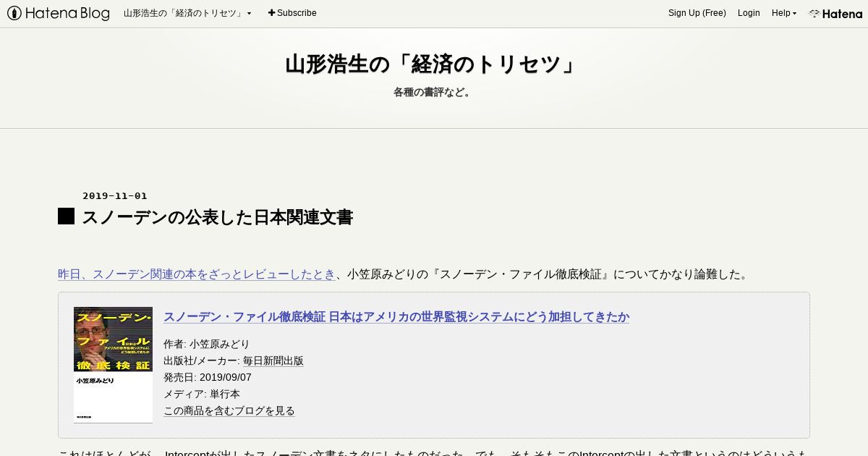Open publisher link 毎日新聞出版

point(273,360)
